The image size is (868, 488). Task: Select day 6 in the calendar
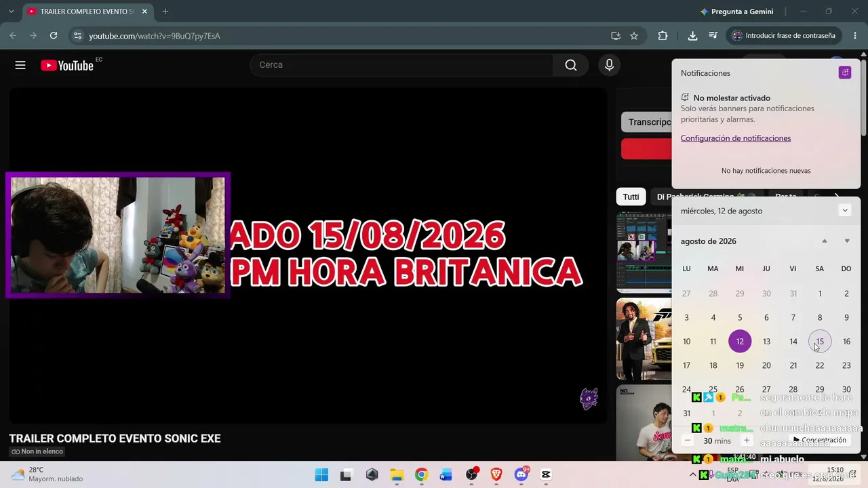coord(766,317)
